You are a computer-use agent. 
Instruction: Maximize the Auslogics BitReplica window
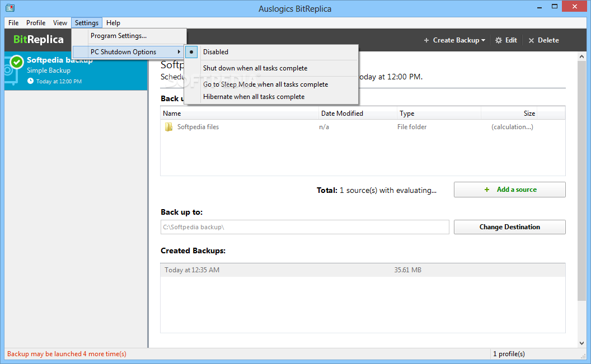tap(555, 6)
